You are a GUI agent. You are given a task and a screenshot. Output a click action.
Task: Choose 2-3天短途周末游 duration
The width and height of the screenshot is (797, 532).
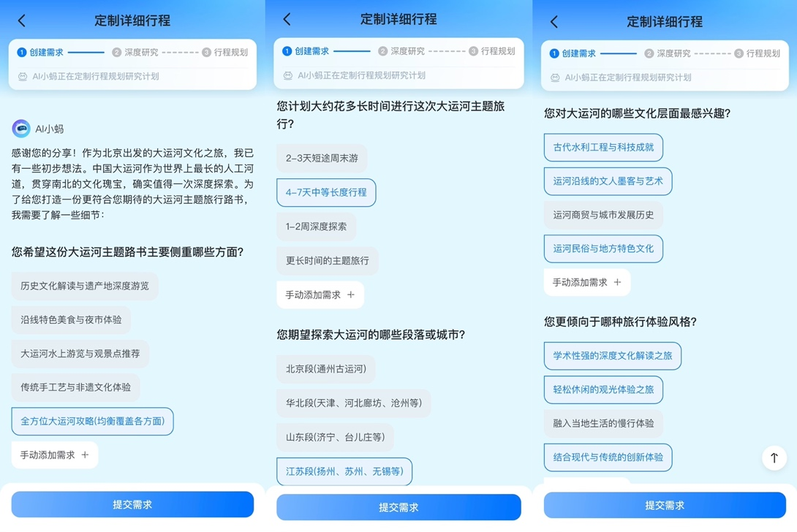(x=322, y=158)
